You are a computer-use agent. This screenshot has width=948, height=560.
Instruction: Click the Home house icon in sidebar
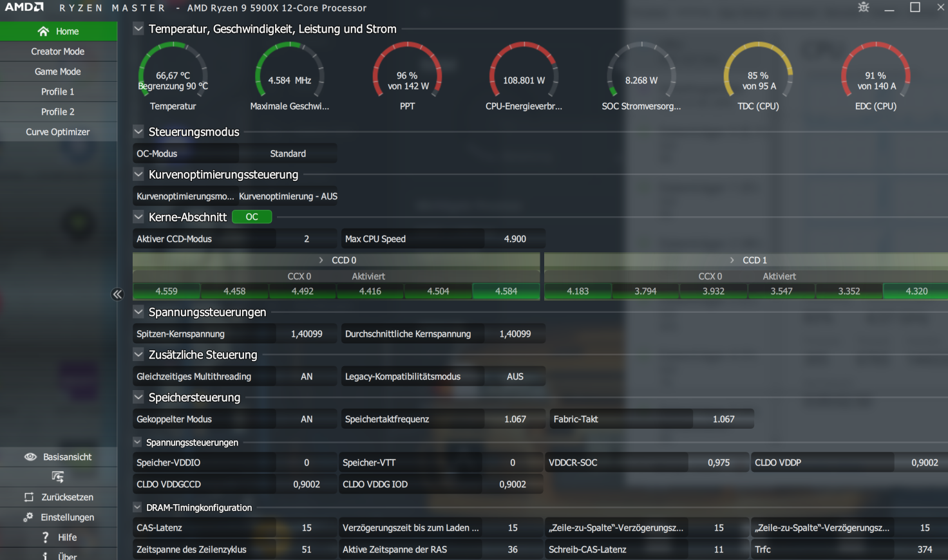click(43, 31)
